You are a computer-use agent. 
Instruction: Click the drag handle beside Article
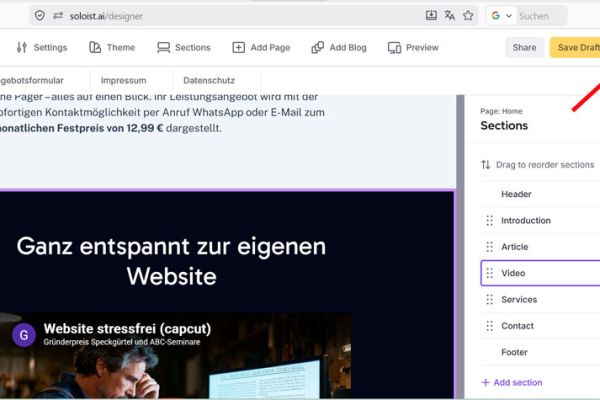tap(489, 247)
